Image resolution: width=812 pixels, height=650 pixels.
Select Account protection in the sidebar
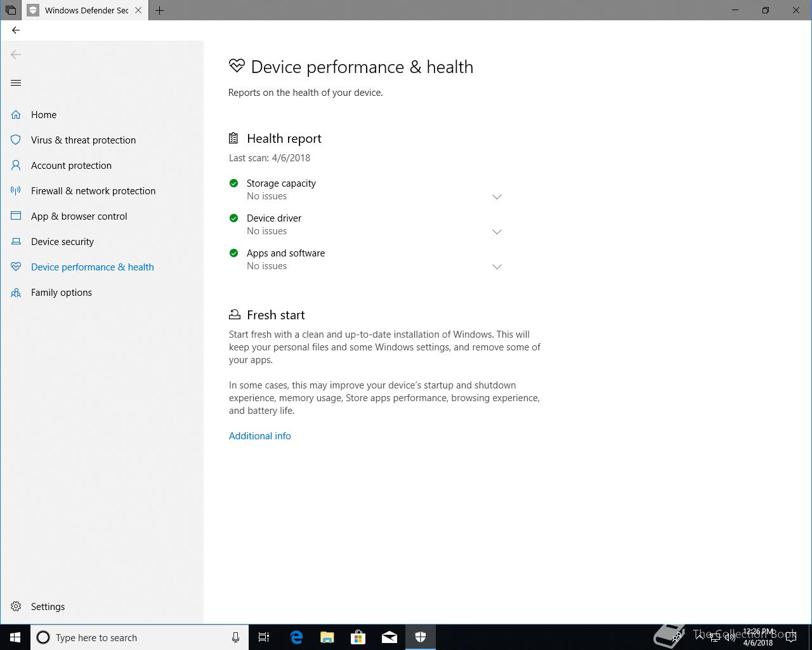point(71,166)
